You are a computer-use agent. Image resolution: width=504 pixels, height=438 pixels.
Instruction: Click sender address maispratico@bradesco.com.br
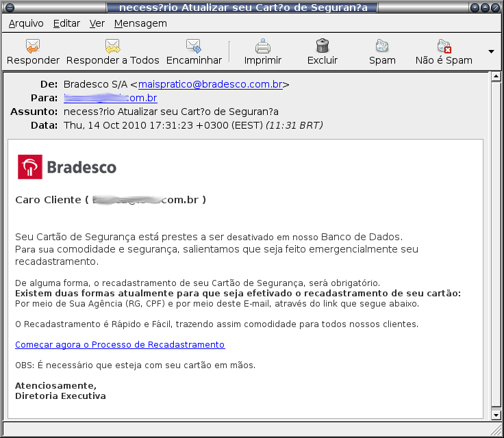click(210, 84)
